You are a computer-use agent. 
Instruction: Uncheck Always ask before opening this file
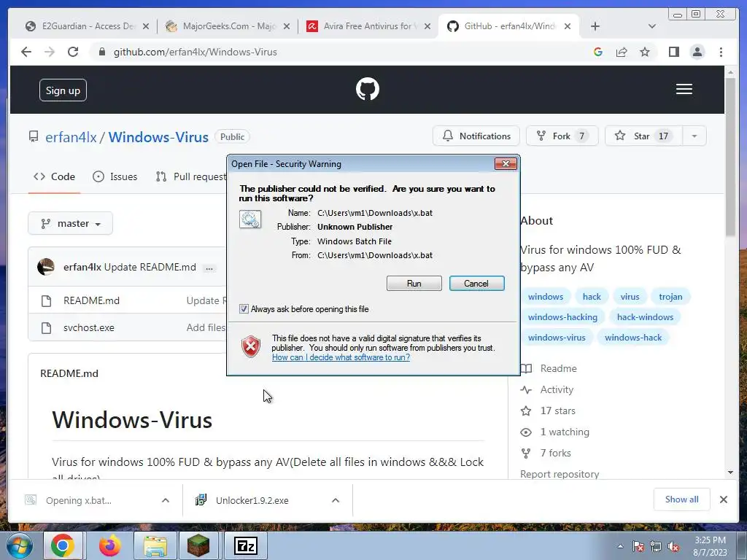click(244, 309)
